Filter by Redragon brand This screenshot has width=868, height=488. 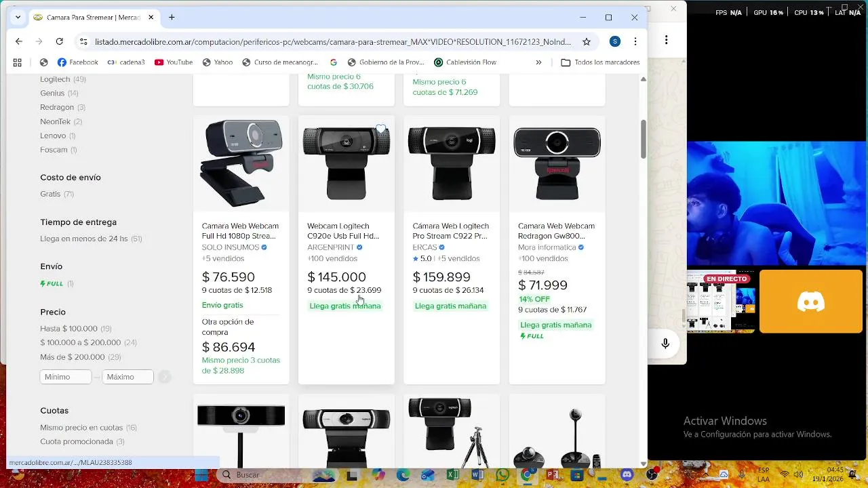coord(62,107)
